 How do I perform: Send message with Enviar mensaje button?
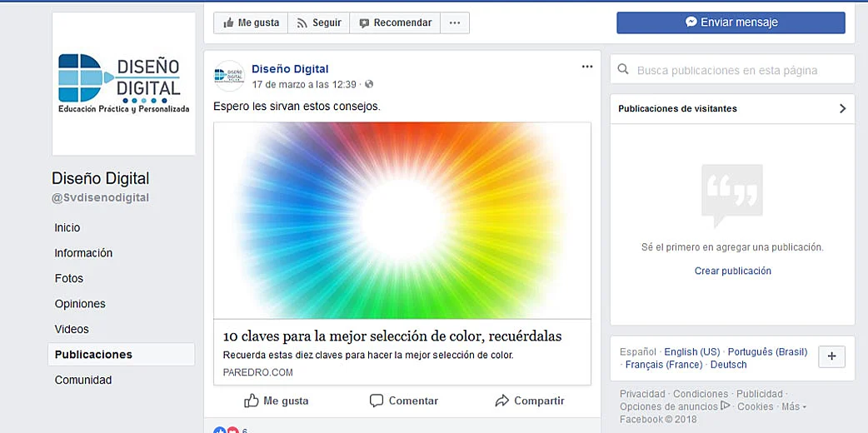(x=731, y=22)
